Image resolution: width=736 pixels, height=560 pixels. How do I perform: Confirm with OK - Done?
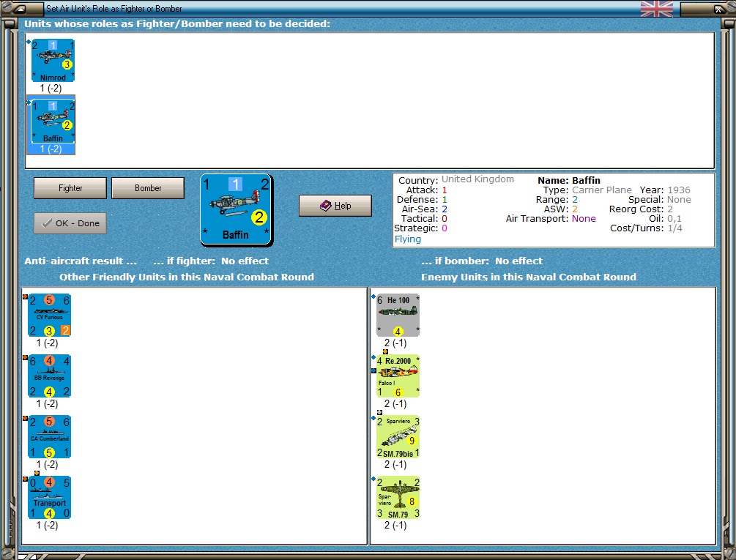(x=70, y=223)
